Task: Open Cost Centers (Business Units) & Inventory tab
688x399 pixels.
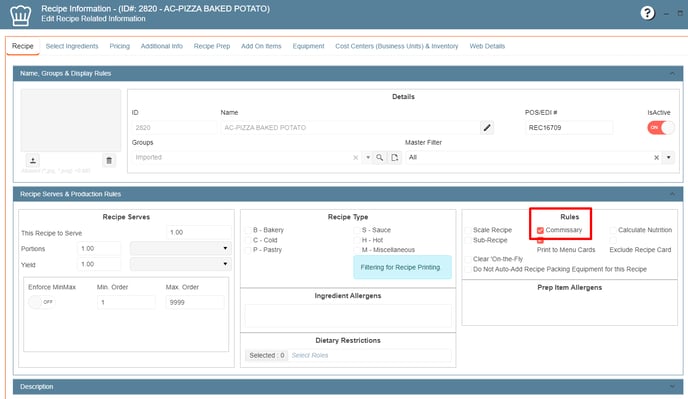Action: pyautogui.click(x=397, y=46)
